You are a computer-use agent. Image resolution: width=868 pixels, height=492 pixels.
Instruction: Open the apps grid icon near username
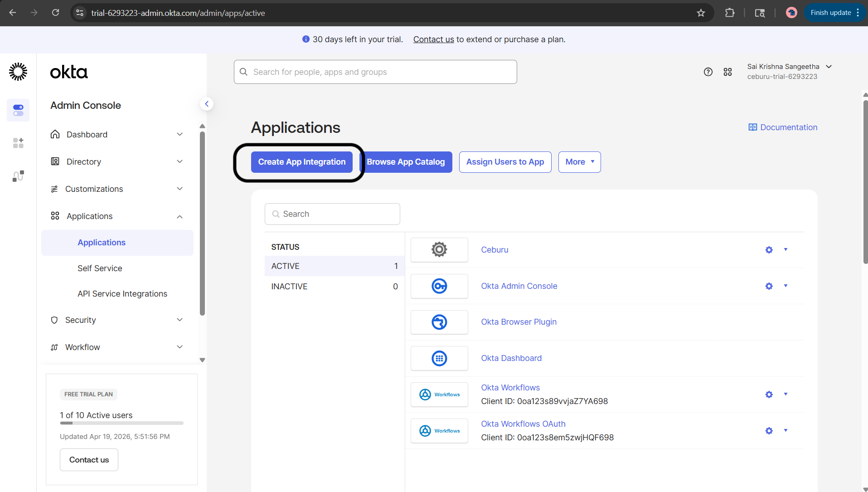(x=727, y=72)
